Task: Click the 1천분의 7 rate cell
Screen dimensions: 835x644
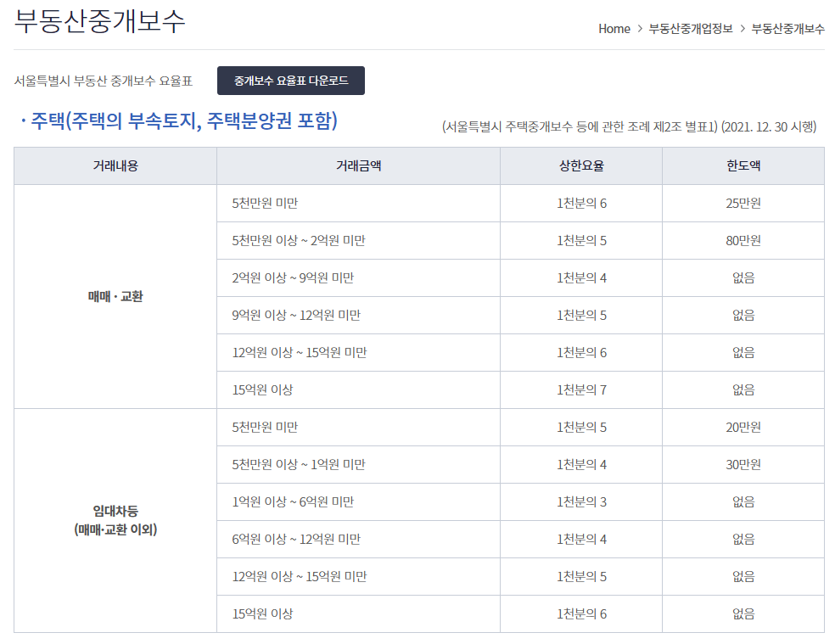Action: coord(581,390)
